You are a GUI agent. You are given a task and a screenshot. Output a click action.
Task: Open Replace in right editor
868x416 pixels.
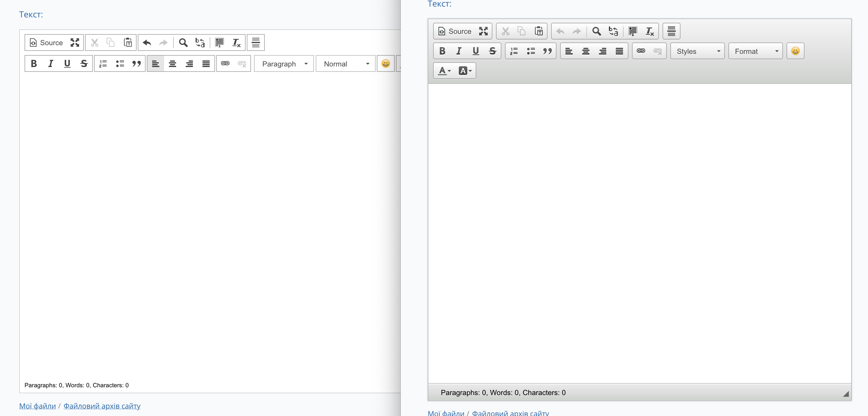pos(613,31)
